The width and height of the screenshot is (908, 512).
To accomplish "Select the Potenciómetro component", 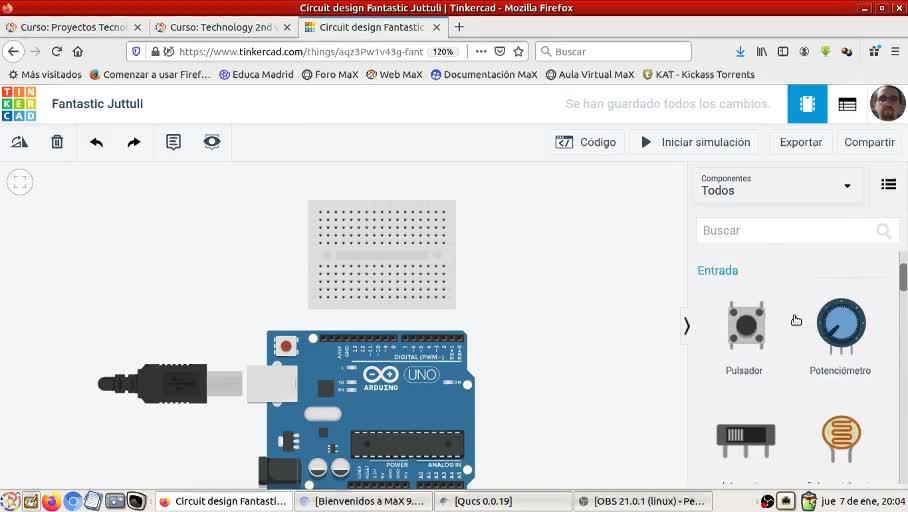I will click(841, 326).
